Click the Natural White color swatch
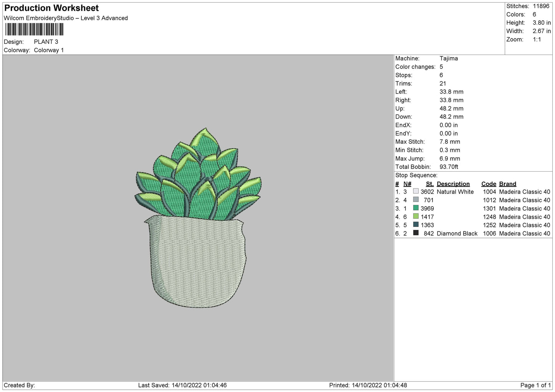The width and height of the screenshot is (555, 392). pos(416,191)
